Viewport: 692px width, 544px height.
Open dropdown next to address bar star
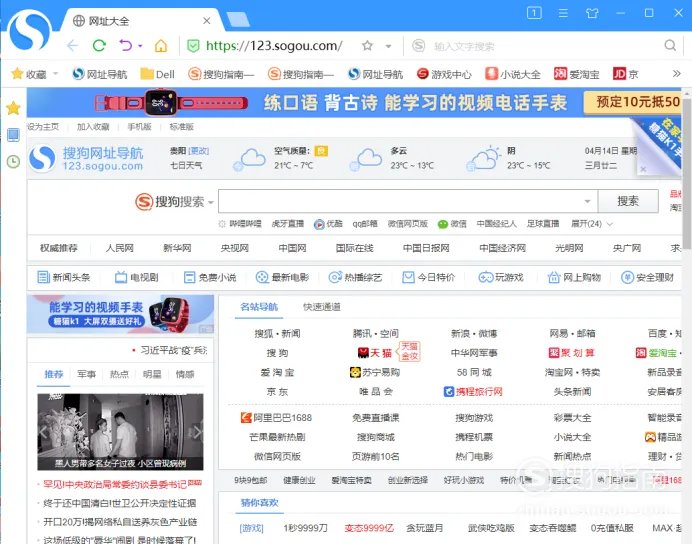(x=388, y=46)
